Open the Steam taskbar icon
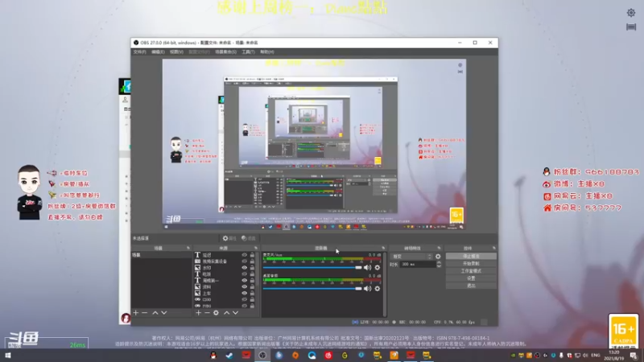 (x=229, y=356)
